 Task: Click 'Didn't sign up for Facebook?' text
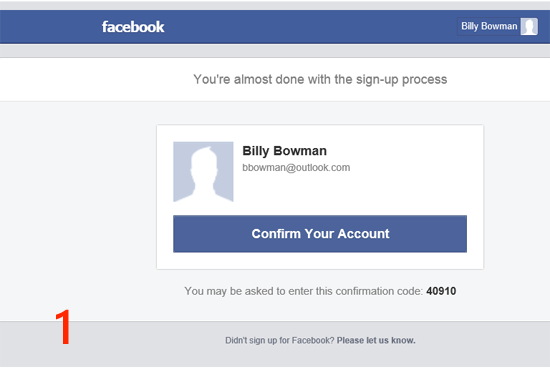280,340
